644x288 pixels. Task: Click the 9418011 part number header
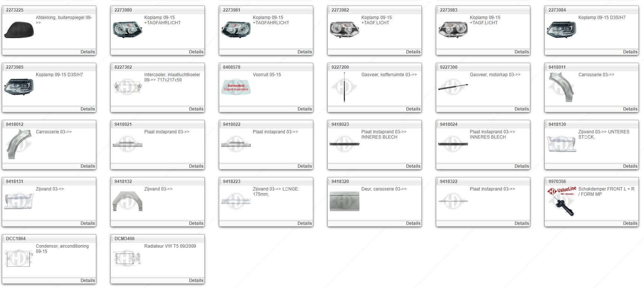[x=557, y=67]
